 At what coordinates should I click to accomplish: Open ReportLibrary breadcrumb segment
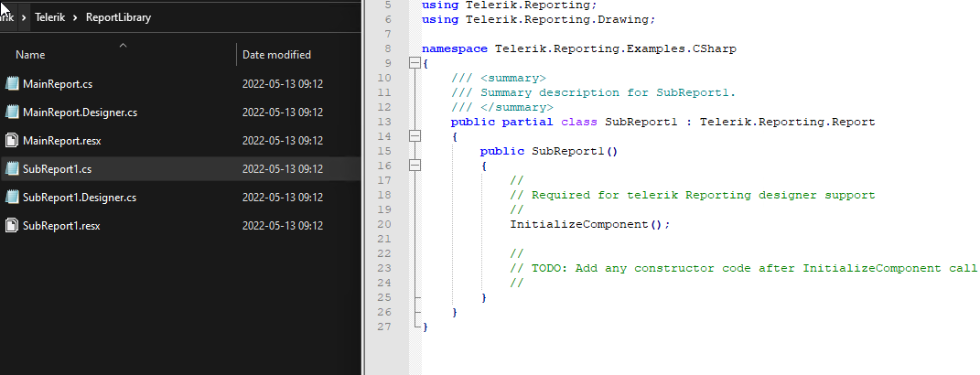pos(118,17)
